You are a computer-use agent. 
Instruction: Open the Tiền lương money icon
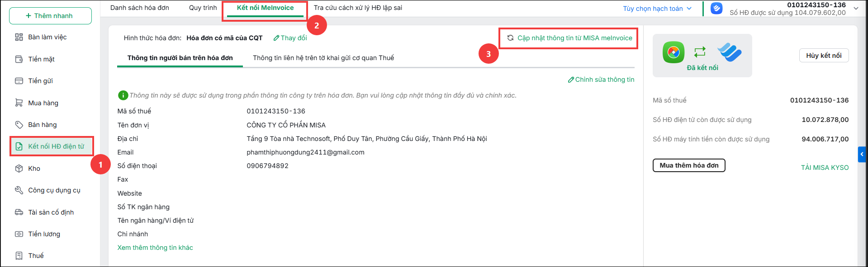[x=19, y=234]
